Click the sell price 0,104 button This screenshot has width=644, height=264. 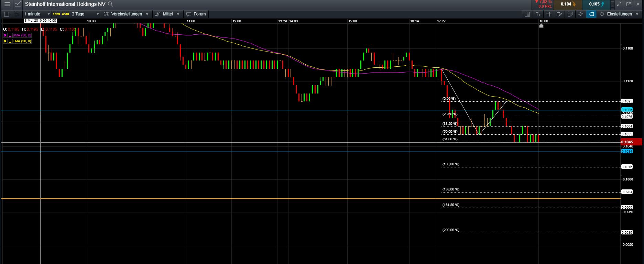(568, 4)
